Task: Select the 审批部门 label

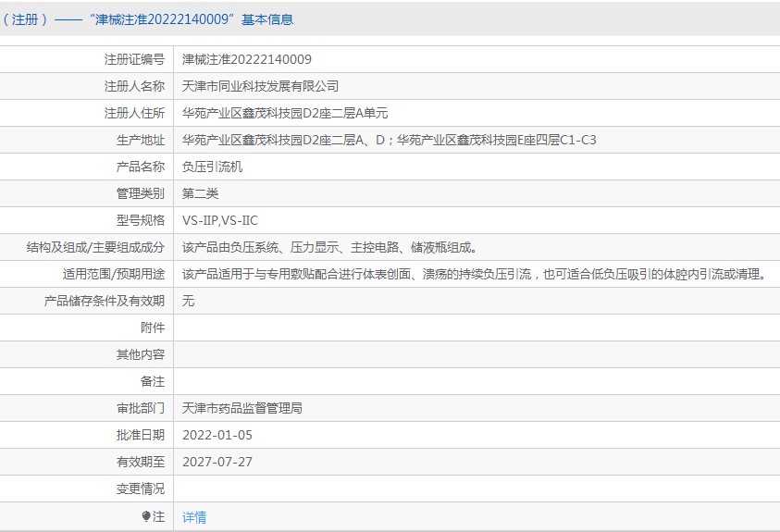Action: point(141,409)
